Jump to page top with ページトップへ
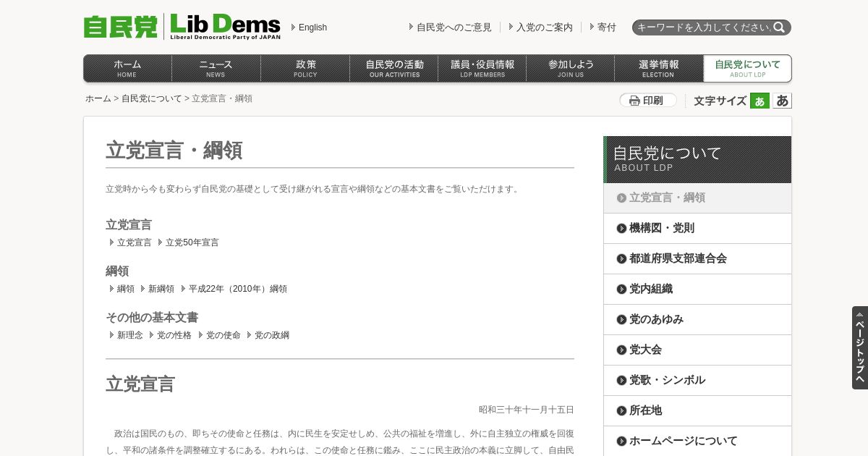The width and height of the screenshot is (868, 456). pos(859,347)
